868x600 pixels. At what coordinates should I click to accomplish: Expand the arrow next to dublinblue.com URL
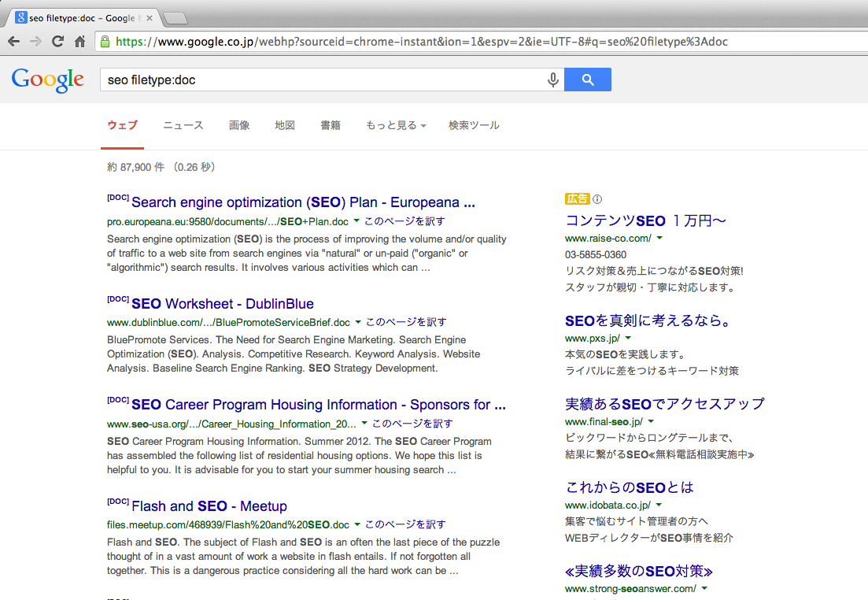pos(358,322)
